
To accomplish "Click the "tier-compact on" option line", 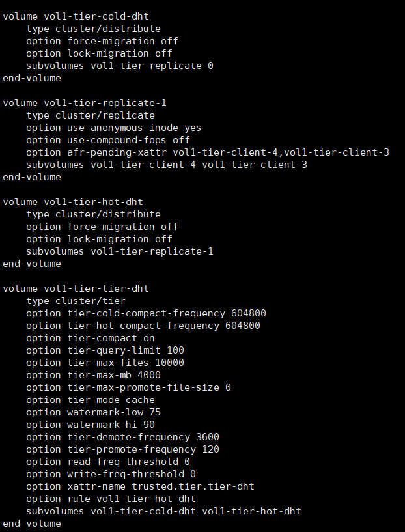I will [91, 338].
